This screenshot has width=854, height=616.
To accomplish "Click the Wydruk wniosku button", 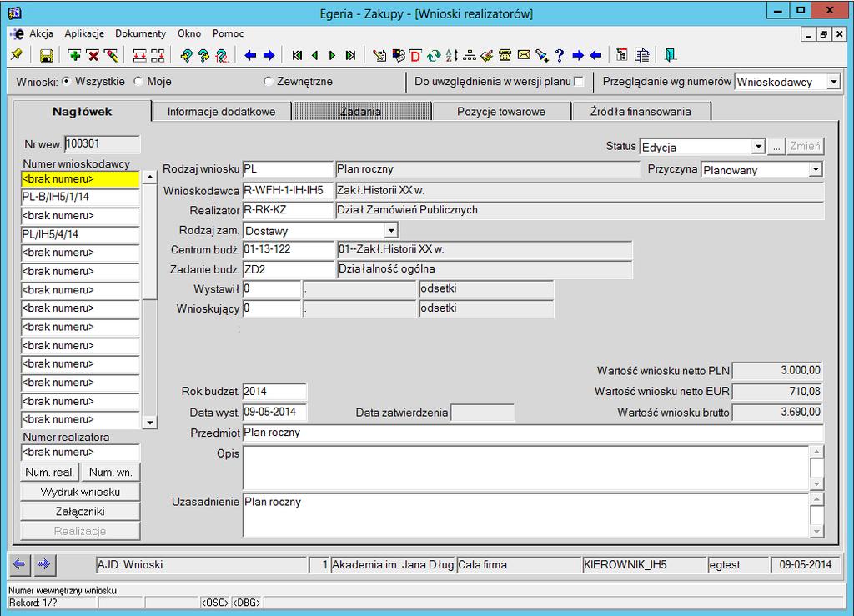I will click(x=80, y=492).
